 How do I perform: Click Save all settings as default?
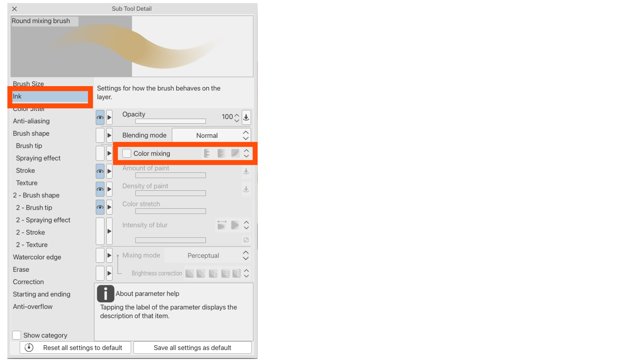(192, 348)
